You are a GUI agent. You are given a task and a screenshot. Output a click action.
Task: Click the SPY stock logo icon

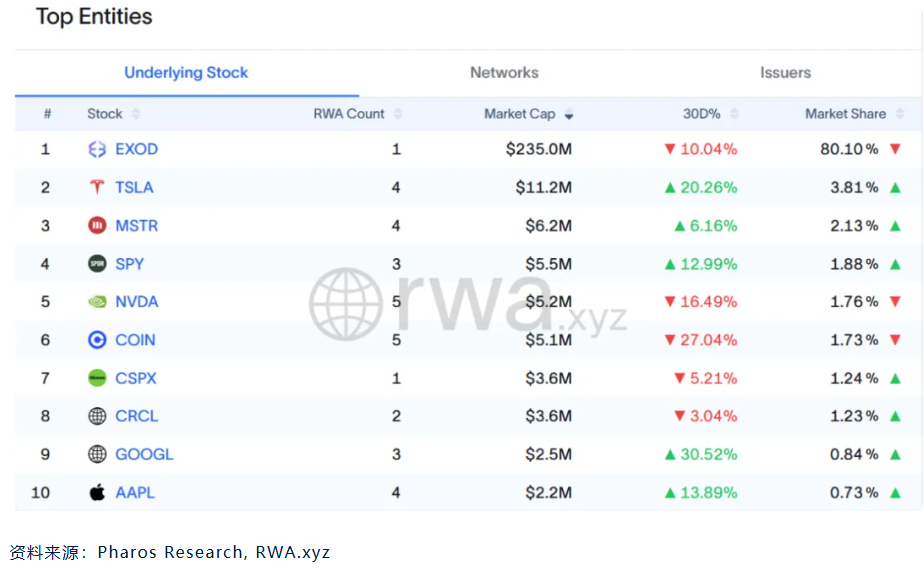click(x=97, y=264)
